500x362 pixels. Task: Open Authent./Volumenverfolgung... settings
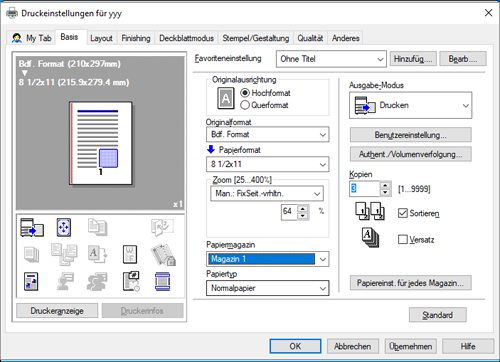[x=410, y=154]
